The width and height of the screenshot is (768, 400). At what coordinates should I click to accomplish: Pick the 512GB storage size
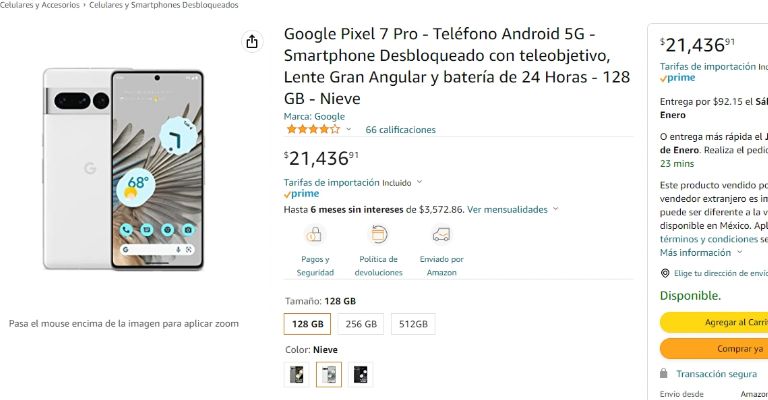click(x=414, y=324)
